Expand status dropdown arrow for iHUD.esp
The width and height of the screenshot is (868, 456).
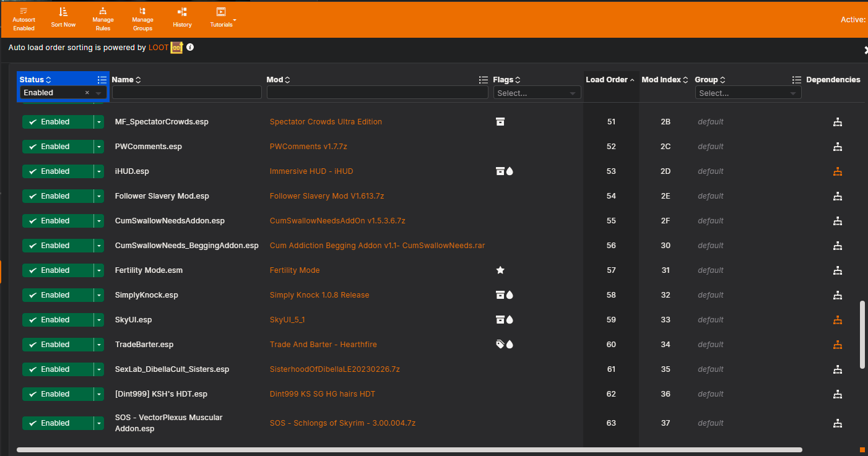click(99, 171)
